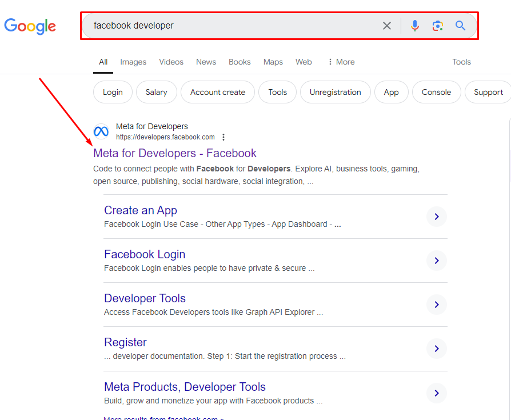Click the chevron beside Facebook Login sitelink
The width and height of the screenshot is (511, 420).
coord(436,261)
